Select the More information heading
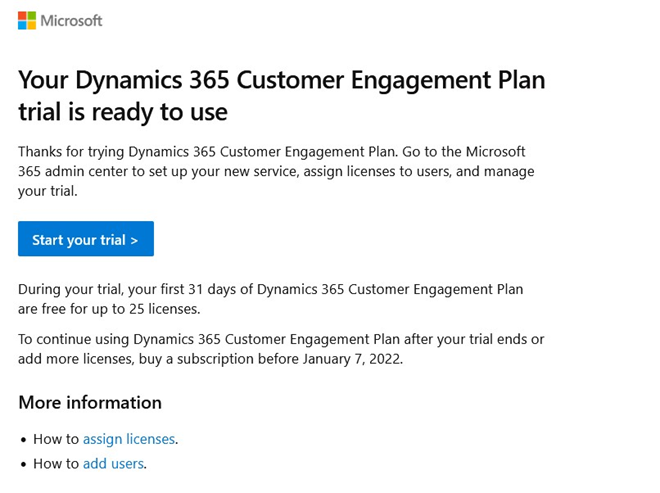This screenshot has height=493, width=660. coord(90,403)
